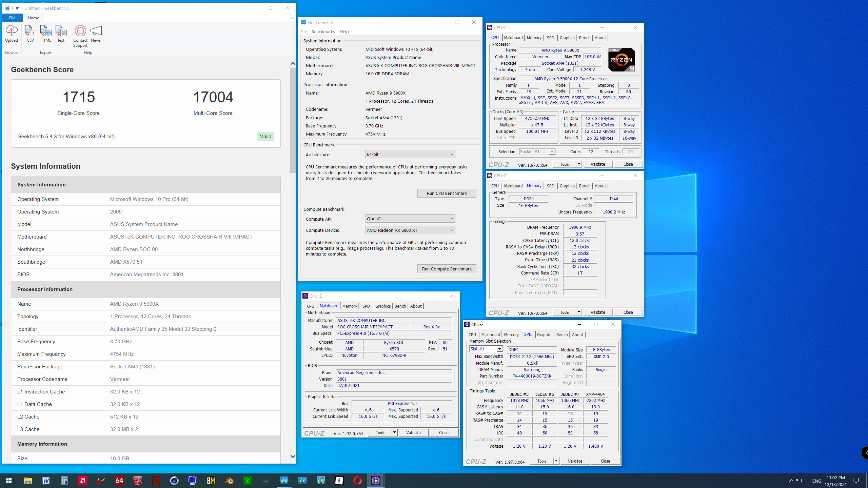Expand Tools arrow in CPU-Z CPU window
Image resolution: width=868 pixels, height=488 pixels.
click(579, 164)
